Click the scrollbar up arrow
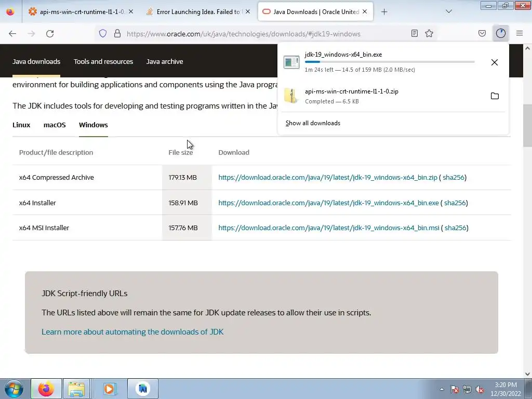532x399 pixels. coord(527,48)
